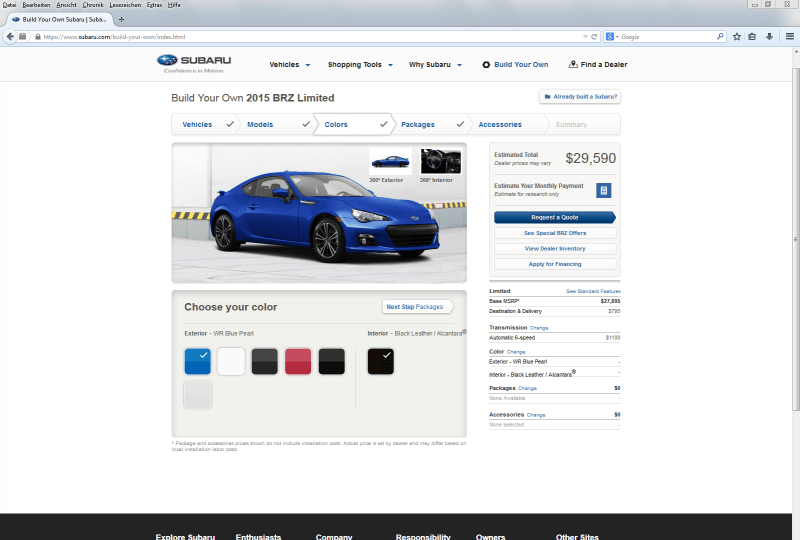Click the Already built a Subaru button

(580, 96)
